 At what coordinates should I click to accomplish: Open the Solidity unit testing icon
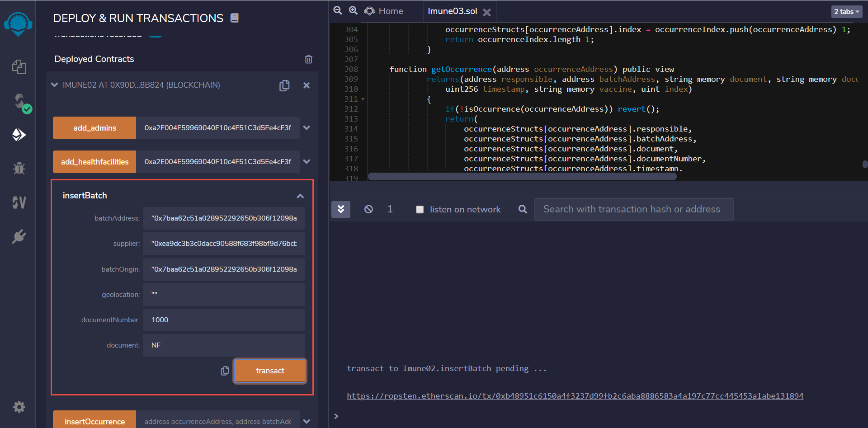tap(19, 202)
